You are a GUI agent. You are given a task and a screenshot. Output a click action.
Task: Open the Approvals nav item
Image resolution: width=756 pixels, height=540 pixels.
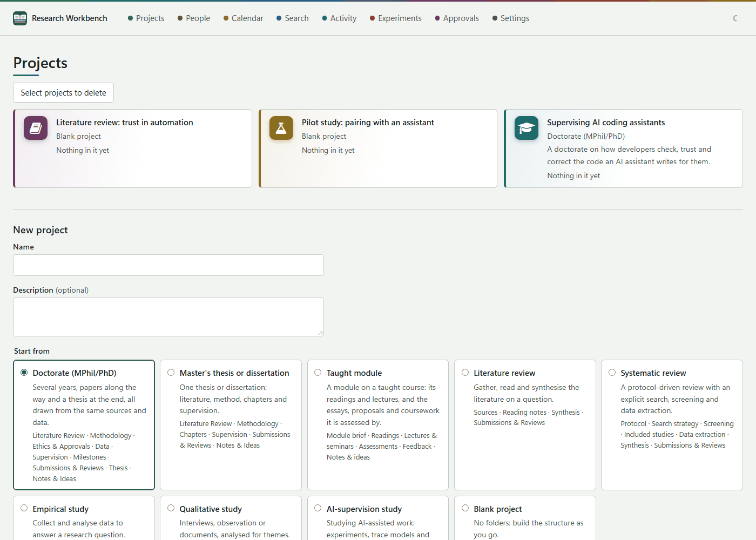pos(457,18)
